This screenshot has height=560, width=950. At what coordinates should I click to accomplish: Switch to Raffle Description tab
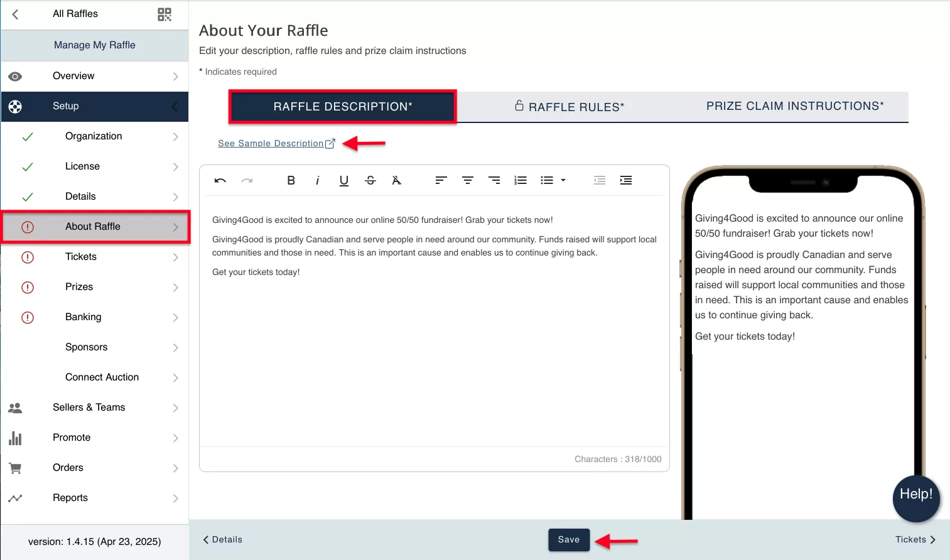point(343,107)
